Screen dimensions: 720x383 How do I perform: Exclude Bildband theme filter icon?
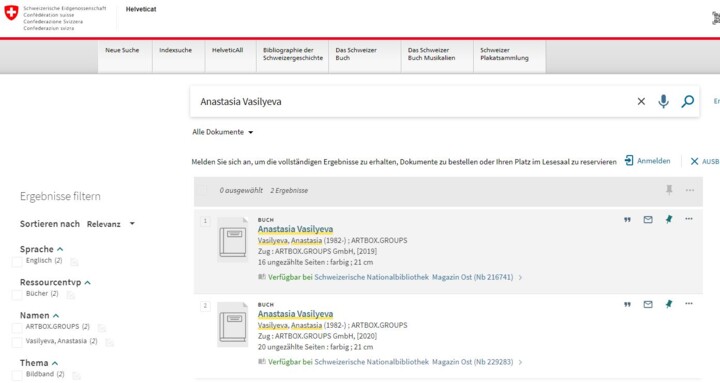(x=76, y=376)
